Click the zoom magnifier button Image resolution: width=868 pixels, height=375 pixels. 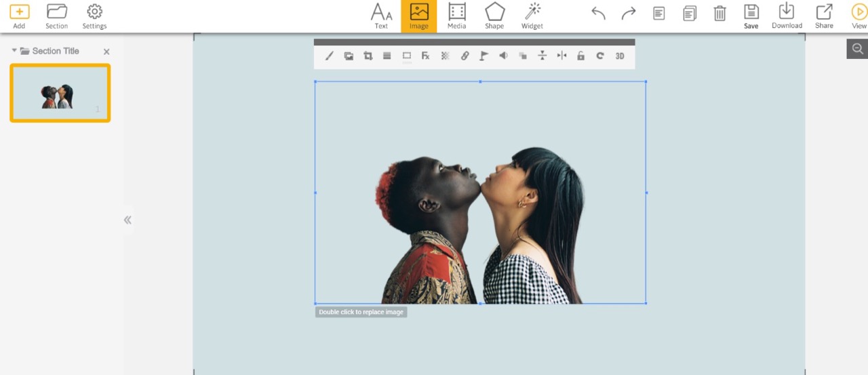tap(857, 49)
